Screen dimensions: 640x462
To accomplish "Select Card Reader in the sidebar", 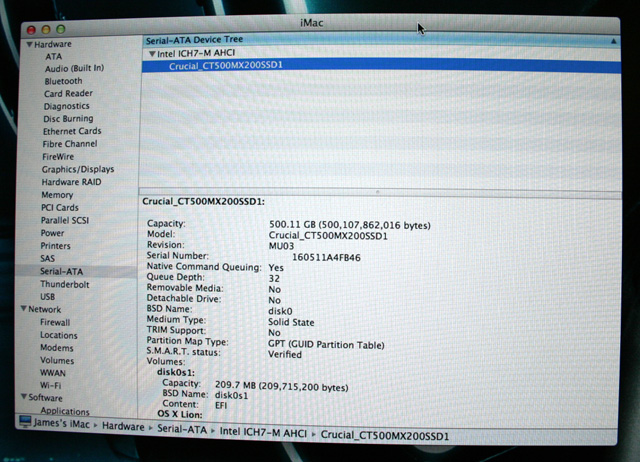I will [68, 93].
